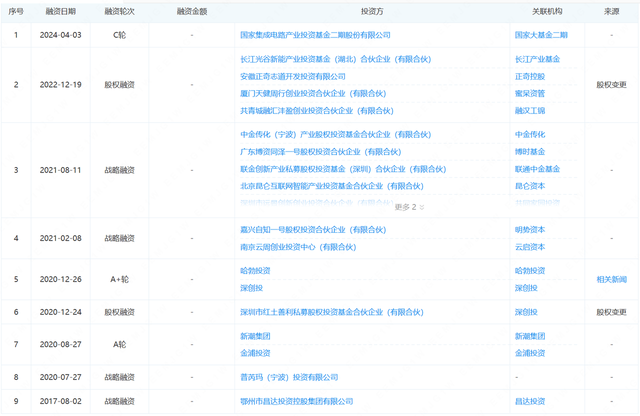
Task: Click the 融资金额 column header
Action: (192, 11)
